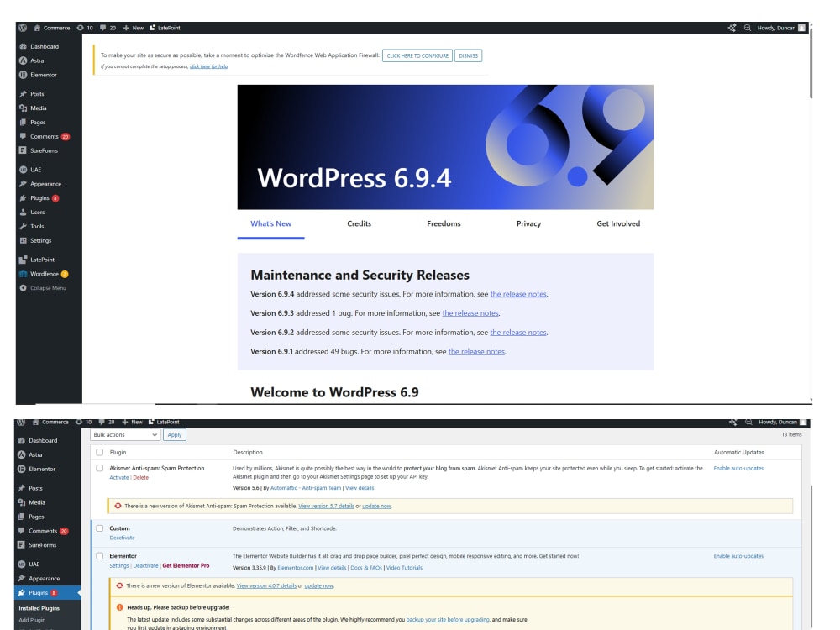Tick the Akismet Anti-spam plugin checkbox
840x630 pixels.
[x=100, y=468]
